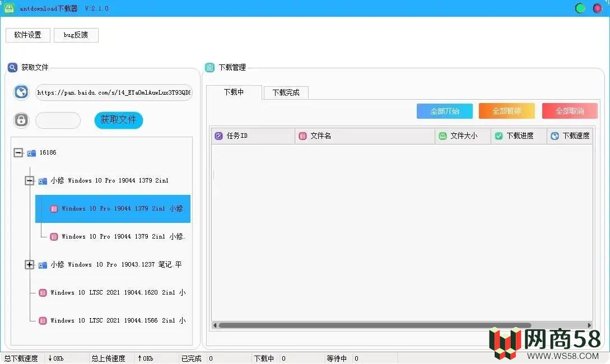Click the 文件大小 column icon
610x364 pixels.
click(x=443, y=136)
